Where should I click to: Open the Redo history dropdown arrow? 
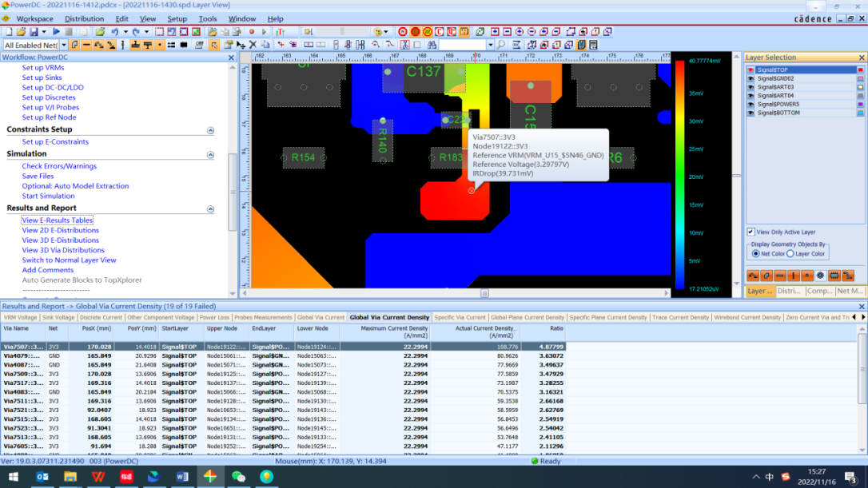point(147,31)
